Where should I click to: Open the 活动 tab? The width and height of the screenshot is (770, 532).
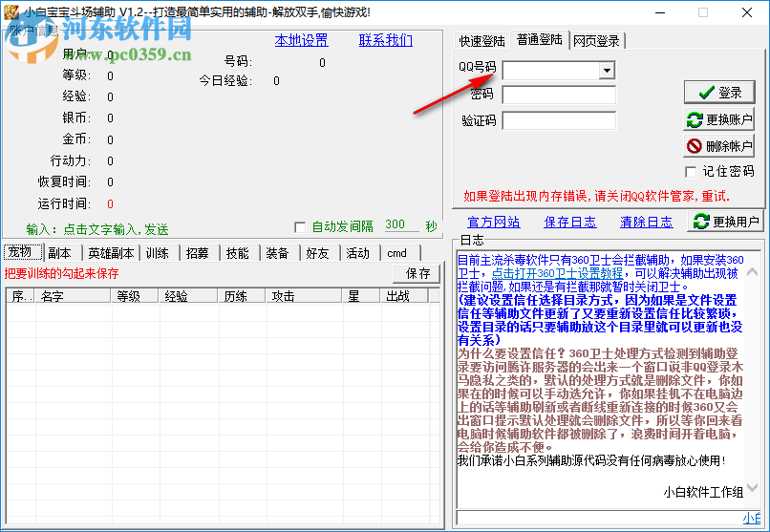click(357, 253)
